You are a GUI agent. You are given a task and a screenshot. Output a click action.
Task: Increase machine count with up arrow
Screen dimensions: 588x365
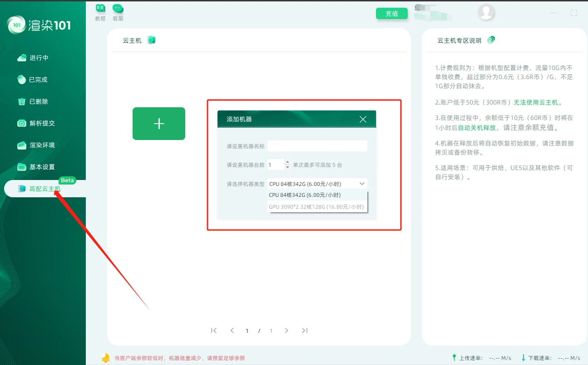point(287,162)
